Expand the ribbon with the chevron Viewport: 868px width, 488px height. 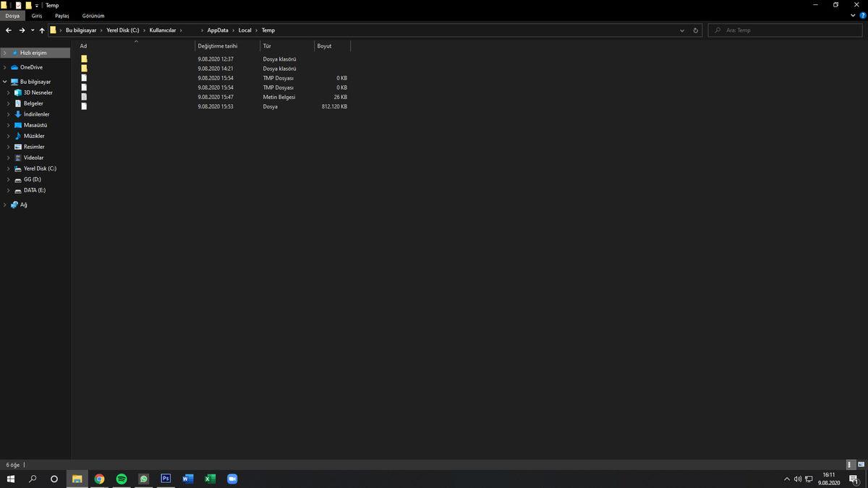pos(854,15)
